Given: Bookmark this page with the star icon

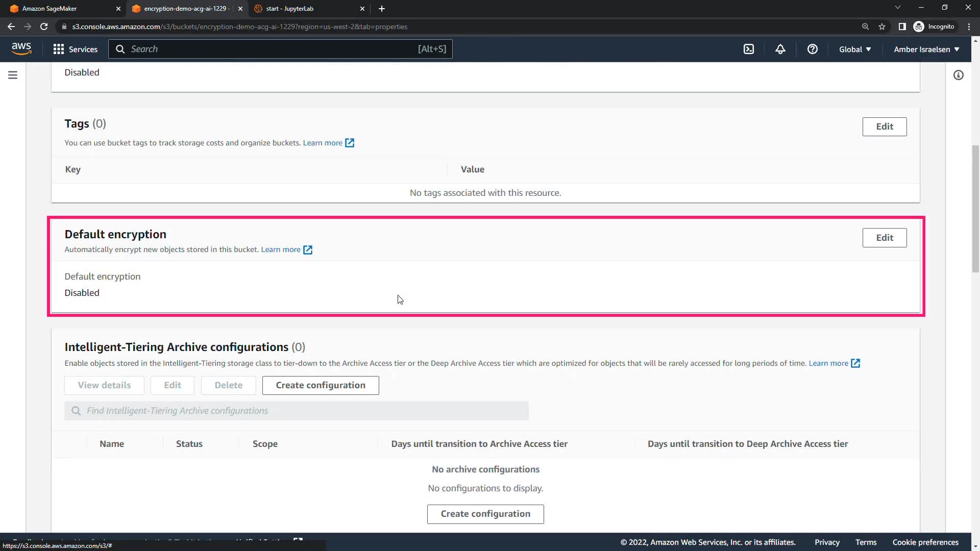Looking at the screenshot, I should tap(881, 27).
